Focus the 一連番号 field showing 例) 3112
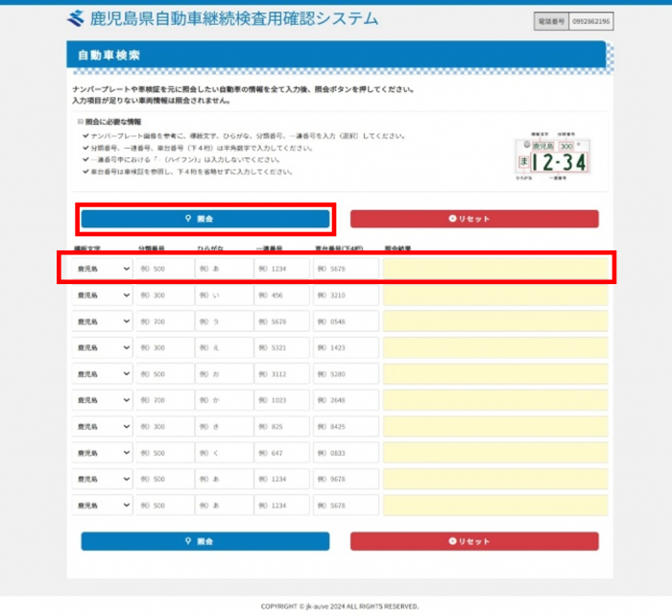Screen dimensions: 672x616 pos(282,374)
